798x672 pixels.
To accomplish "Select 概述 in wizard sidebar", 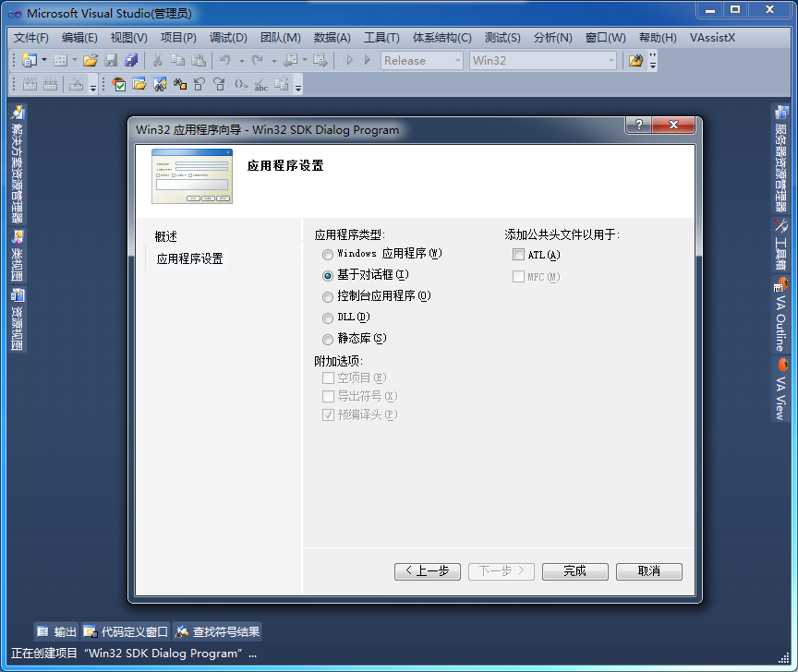I will (166, 236).
